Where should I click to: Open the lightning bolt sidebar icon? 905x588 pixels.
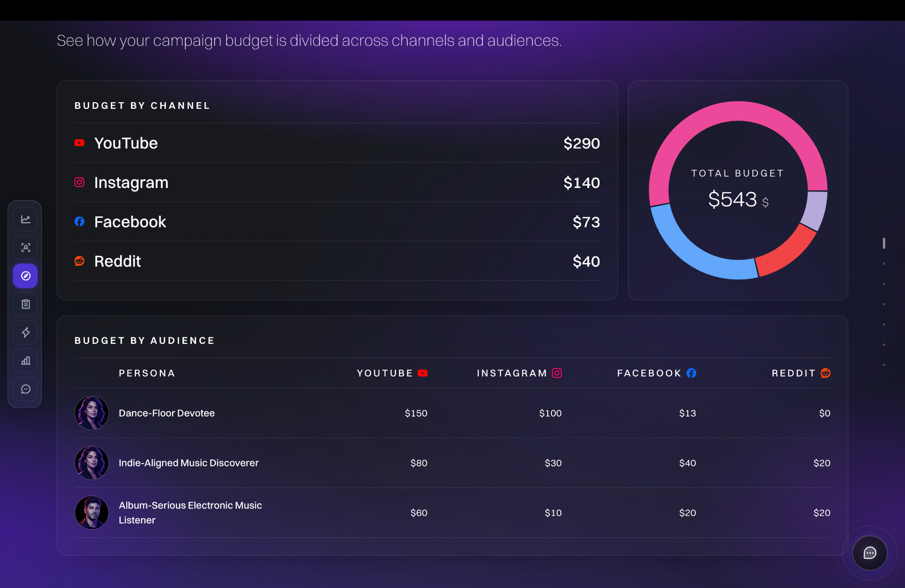(x=25, y=333)
